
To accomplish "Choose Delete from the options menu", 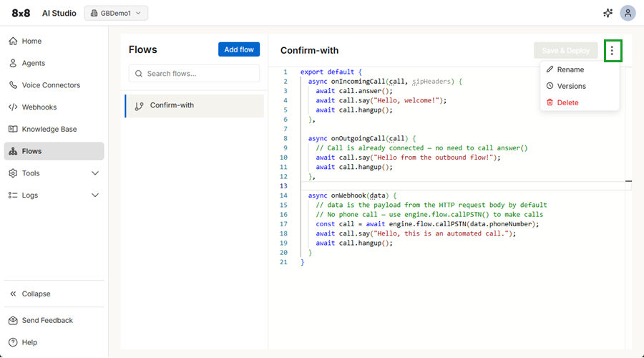I will tap(580, 102).
